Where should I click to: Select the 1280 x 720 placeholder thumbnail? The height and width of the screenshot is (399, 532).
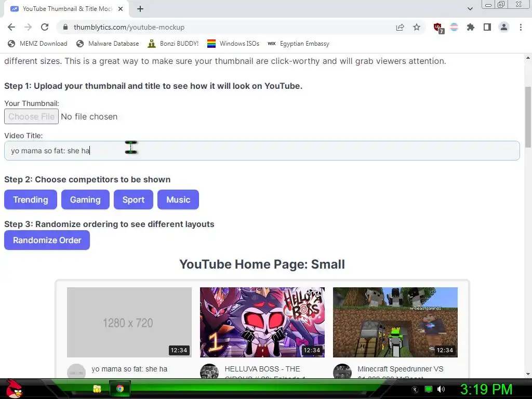click(x=129, y=322)
